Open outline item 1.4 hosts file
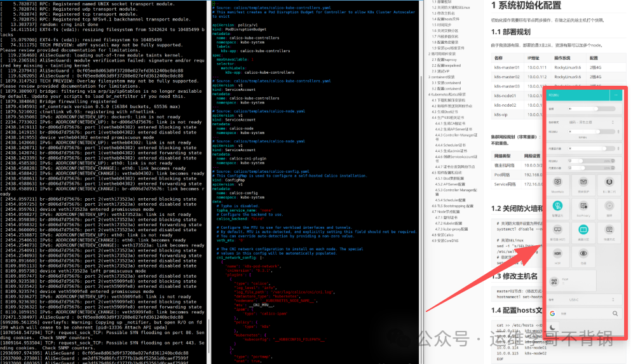Screen dimensions: 633x364 pyautogui.click(x=446, y=19)
